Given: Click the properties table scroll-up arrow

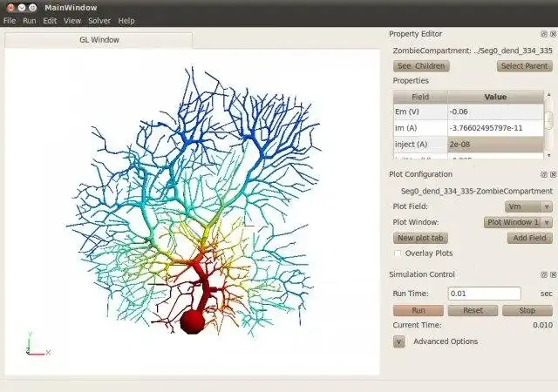Looking at the screenshot, I should coord(548,95).
